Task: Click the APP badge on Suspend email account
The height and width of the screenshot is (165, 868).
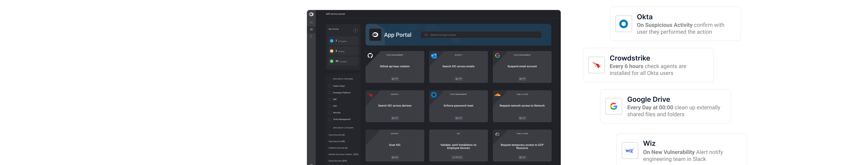Action: click(x=522, y=79)
